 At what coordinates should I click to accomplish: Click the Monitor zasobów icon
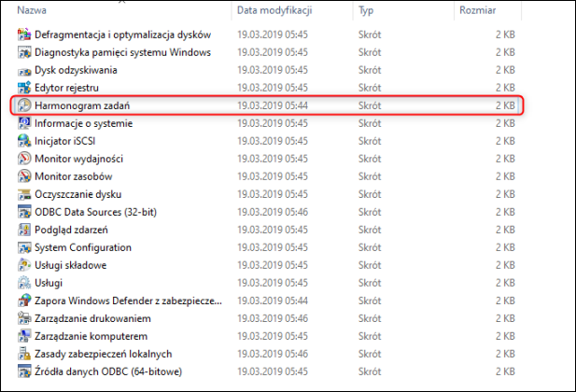point(24,176)
